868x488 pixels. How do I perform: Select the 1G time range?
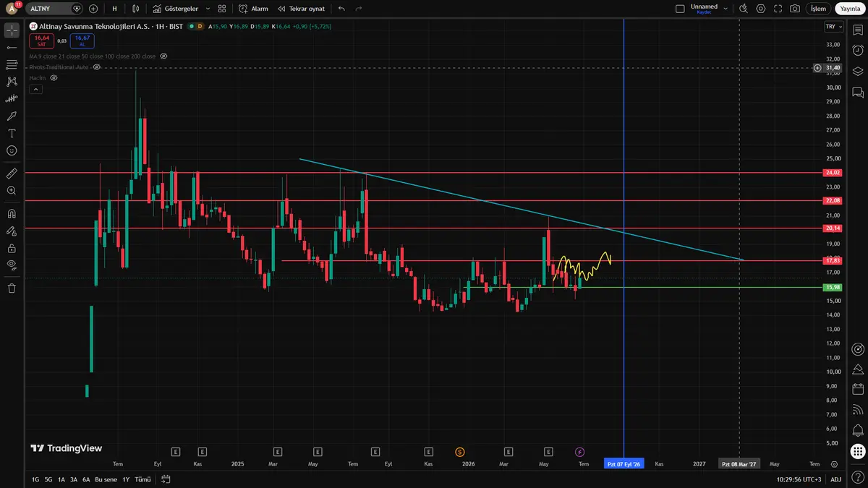tap(35, 479)
